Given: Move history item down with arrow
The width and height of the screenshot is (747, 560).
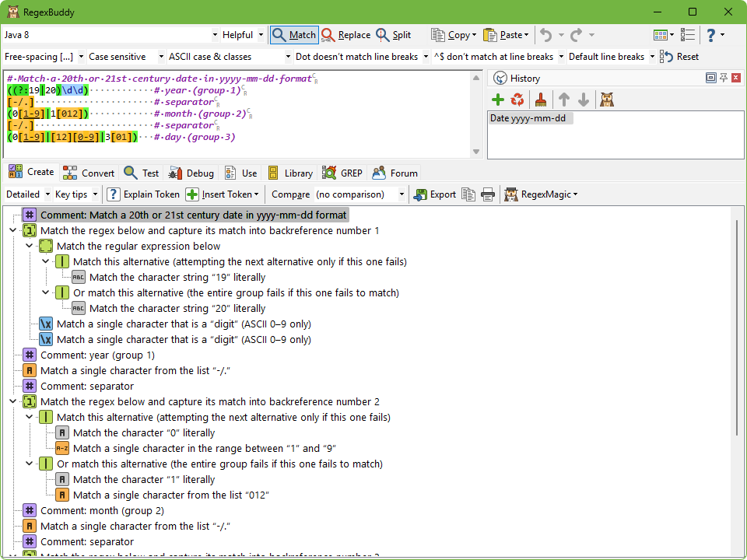Looking at the screenshot, I should point(584,100).
